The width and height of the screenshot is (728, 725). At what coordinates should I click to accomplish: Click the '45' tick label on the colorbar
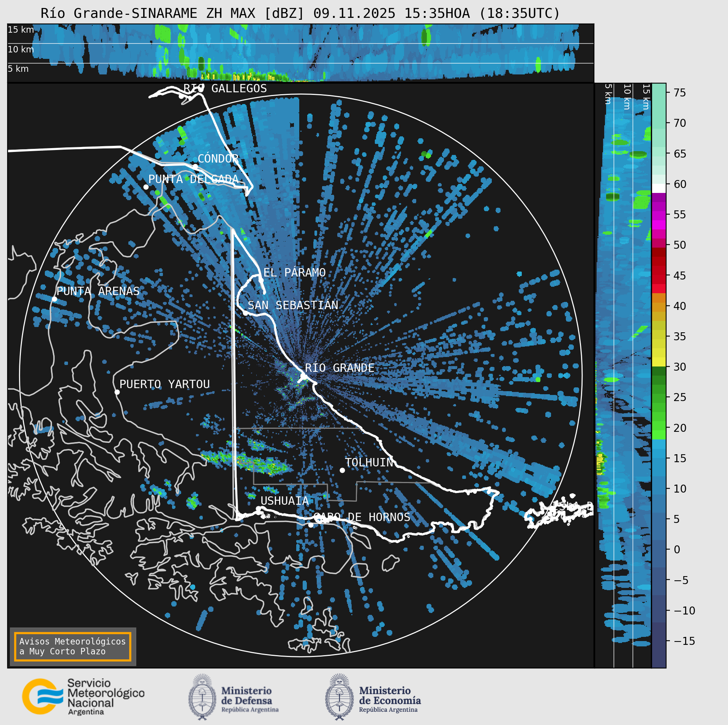coord(680,275)
